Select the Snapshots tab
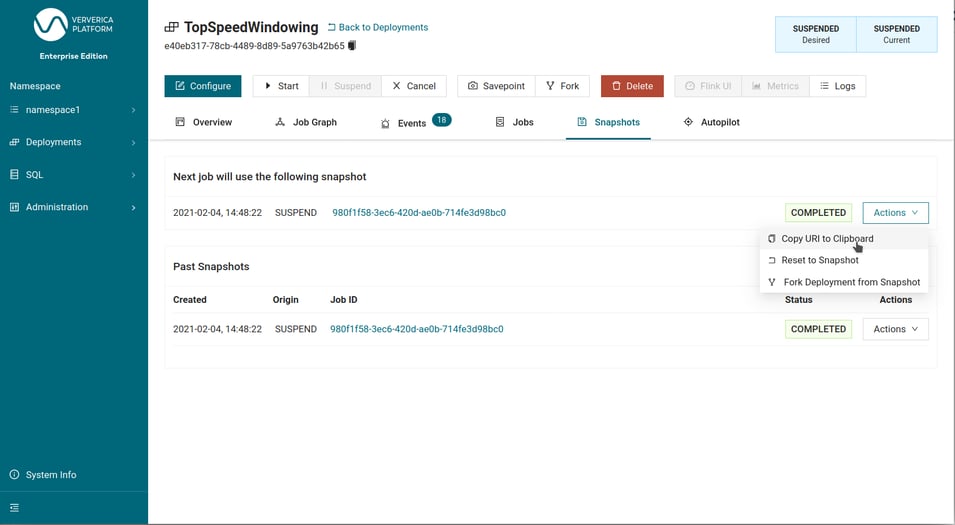This screenshot has height=525, width=955. coord(608,122)
